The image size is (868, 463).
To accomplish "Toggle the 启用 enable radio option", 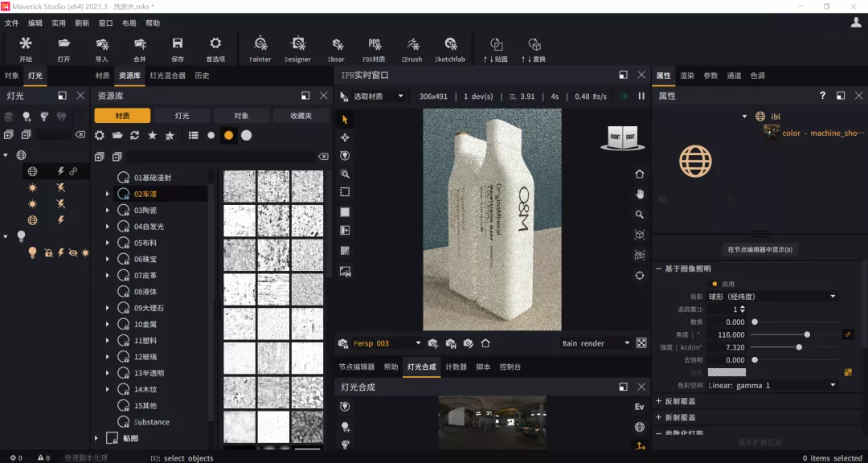I will [714, 284].
